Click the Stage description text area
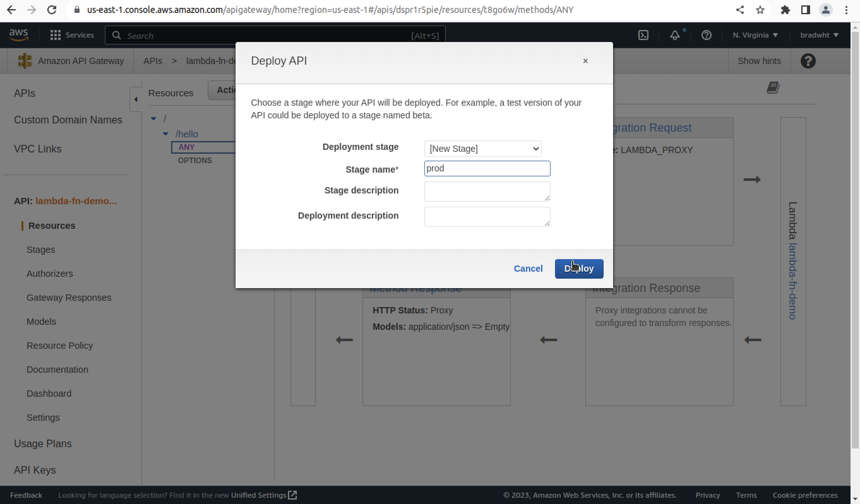The image size is (860, 504). point(487,192)
